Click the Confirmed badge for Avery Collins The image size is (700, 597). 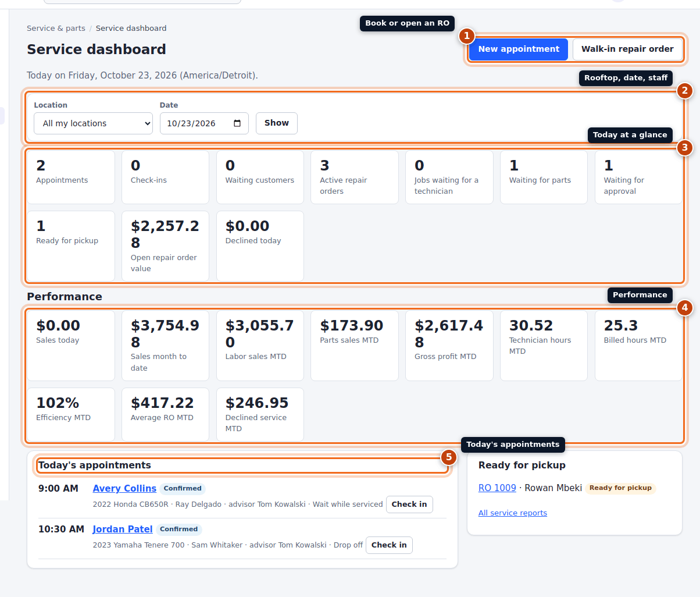tap(183, 489)
